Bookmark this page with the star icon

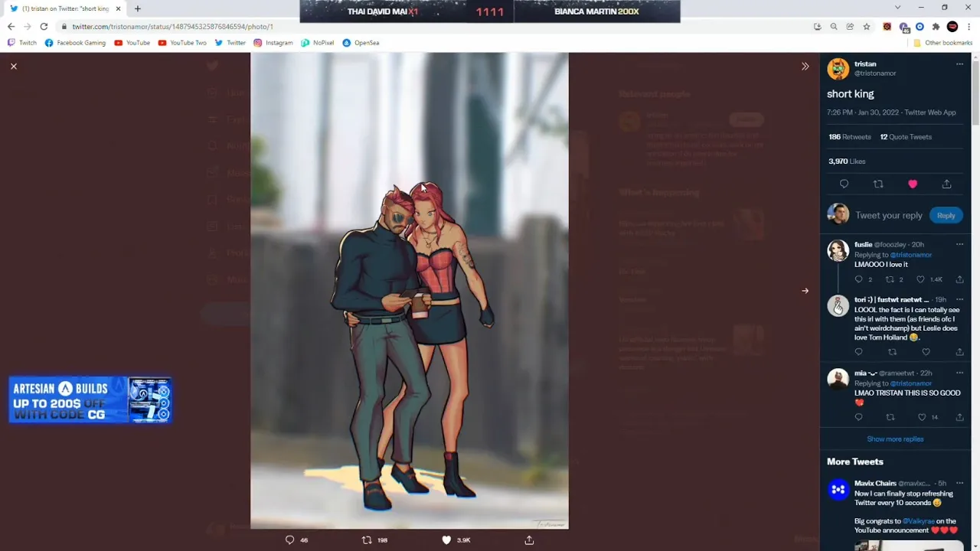pos(867,27)
